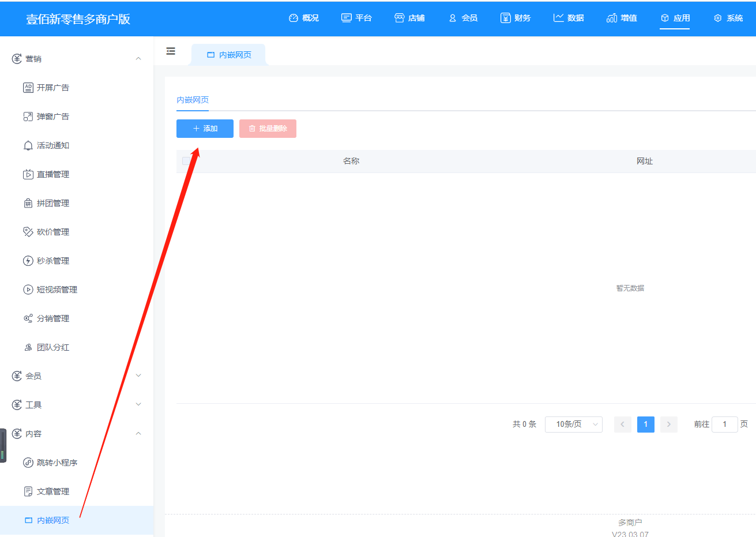Open the 平台 top navigation item
Image resolution: width=756 pixels, height=537 pixels.
[357, 18]
